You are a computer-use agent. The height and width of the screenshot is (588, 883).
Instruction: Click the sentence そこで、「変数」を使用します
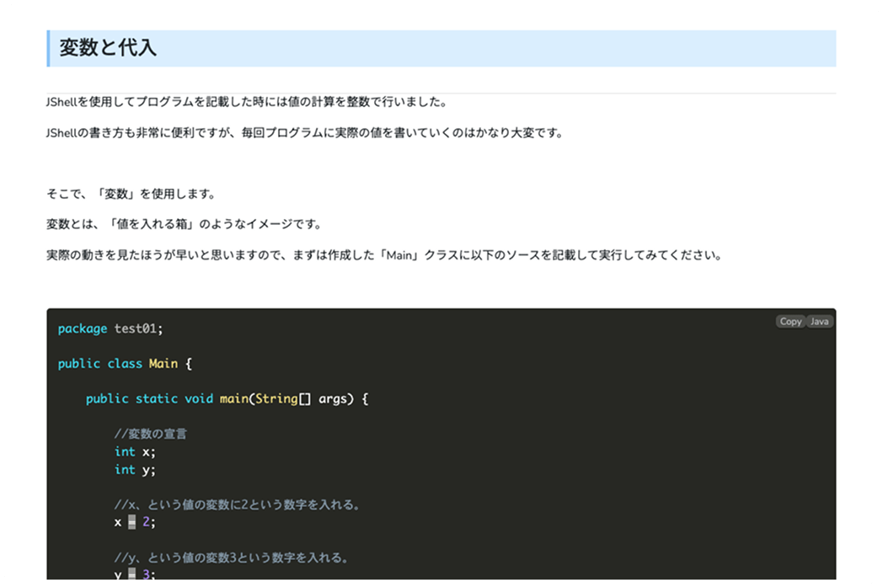click(131, 195)
